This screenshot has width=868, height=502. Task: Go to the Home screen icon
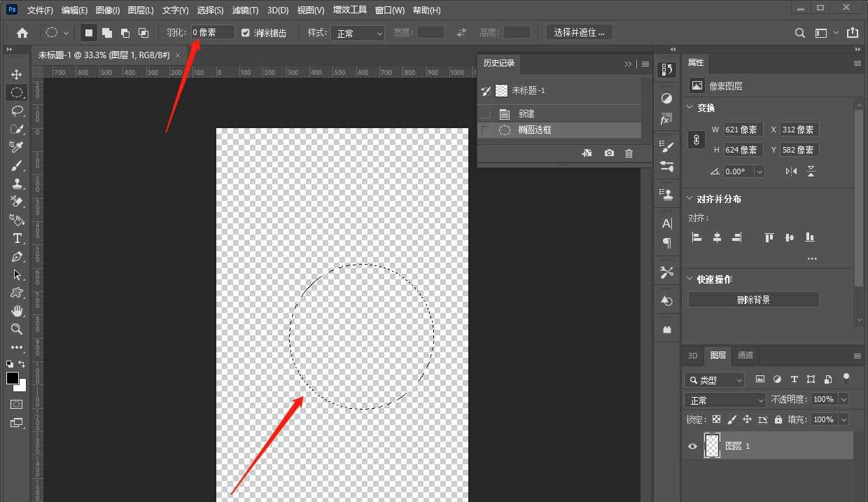coord(22,32)
